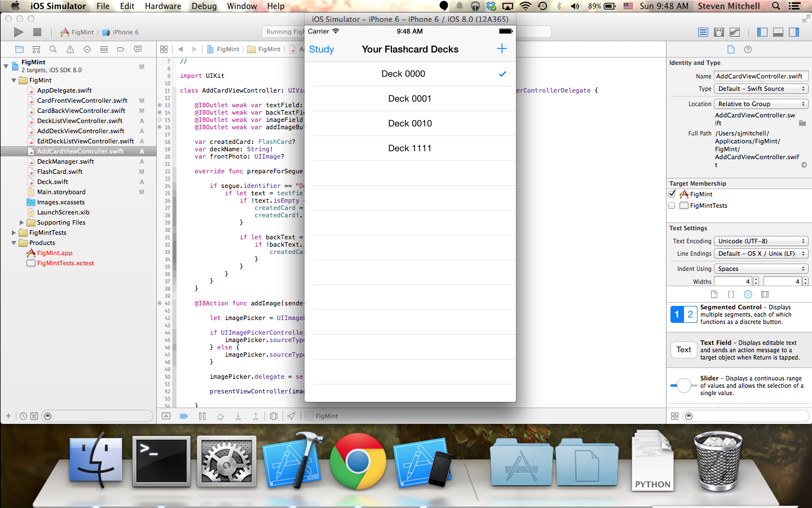Expand the FigMintTests group

pos(14,233)
